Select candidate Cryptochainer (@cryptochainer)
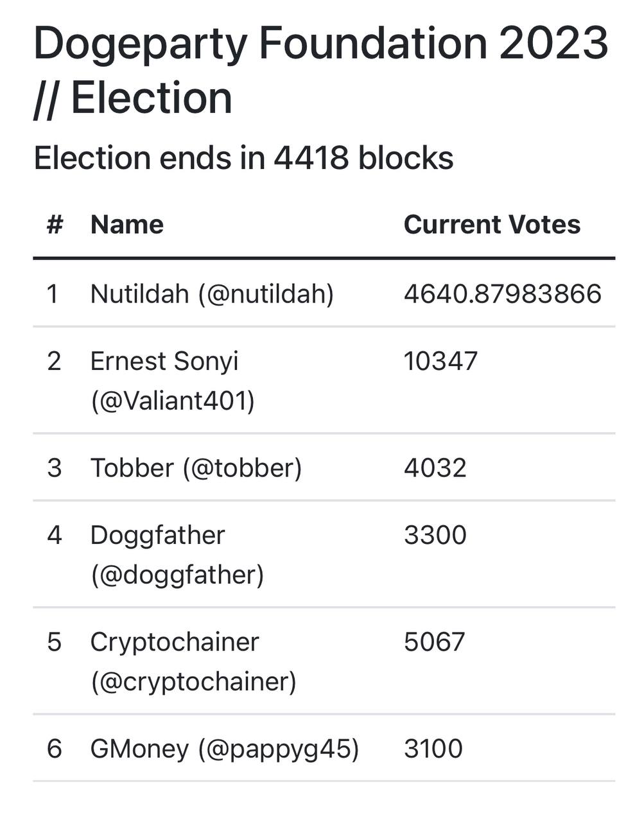The width and height of the screenshot is (644, 822). pos(193,661)
